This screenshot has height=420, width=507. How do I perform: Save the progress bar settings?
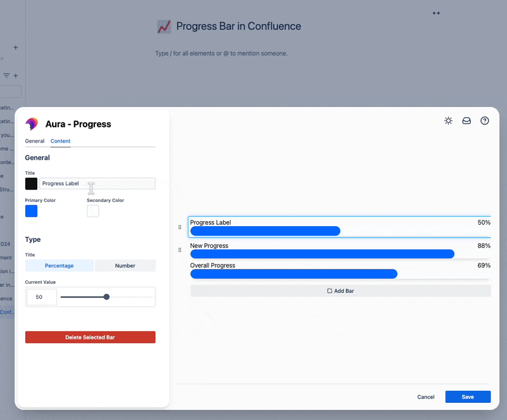(468, 397)
